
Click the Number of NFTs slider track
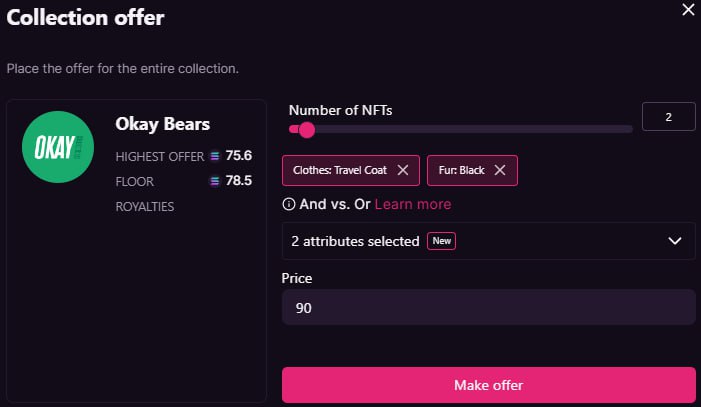(x=470, y=129)
